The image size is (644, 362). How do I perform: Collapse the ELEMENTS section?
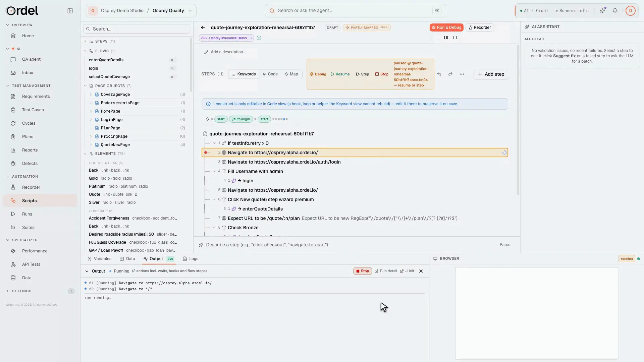click(85, 154)
